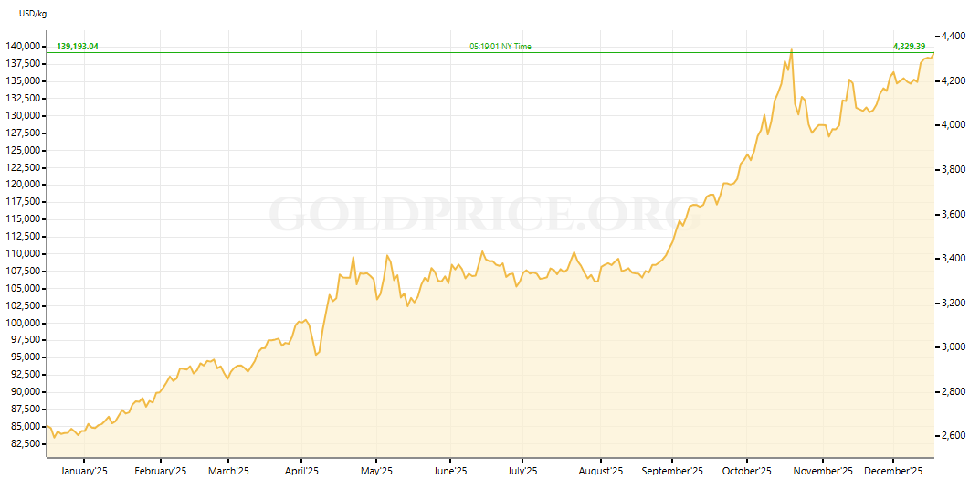Select the 107,500 left axis label

click(x=23, y=271)
